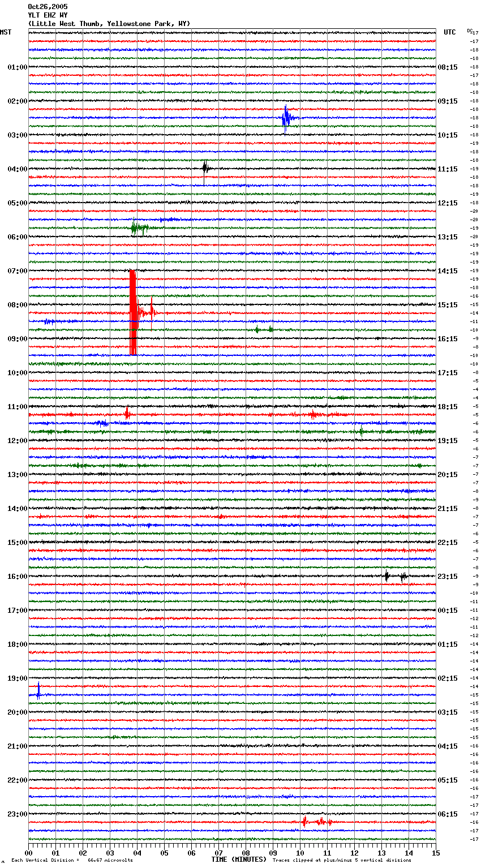
Task: Select the 12:00 MST hour label
Action: tap(17, 441)
